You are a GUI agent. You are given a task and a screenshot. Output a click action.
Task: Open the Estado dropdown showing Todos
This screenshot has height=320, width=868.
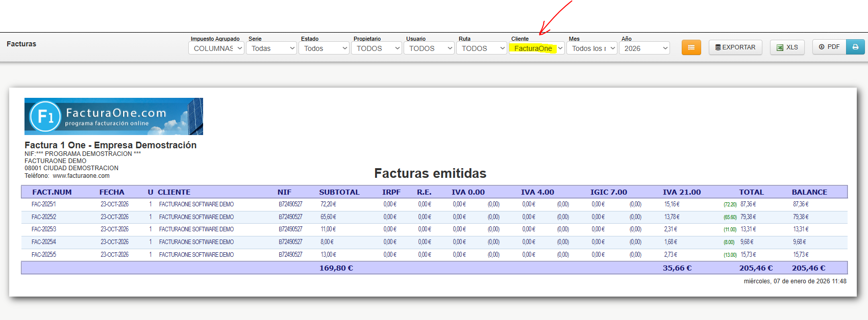pyautogui.click(x=324, y=48)
